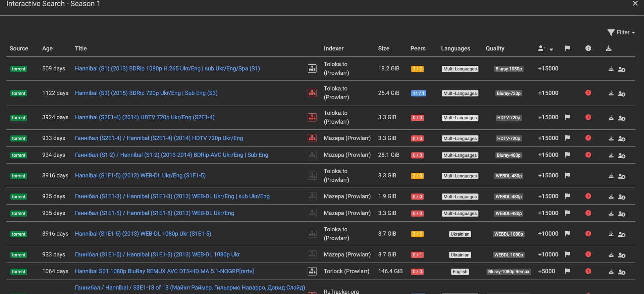
Task: Click rejection warning icon on the 146.4 GiB REMUX row
Action: 588,271
